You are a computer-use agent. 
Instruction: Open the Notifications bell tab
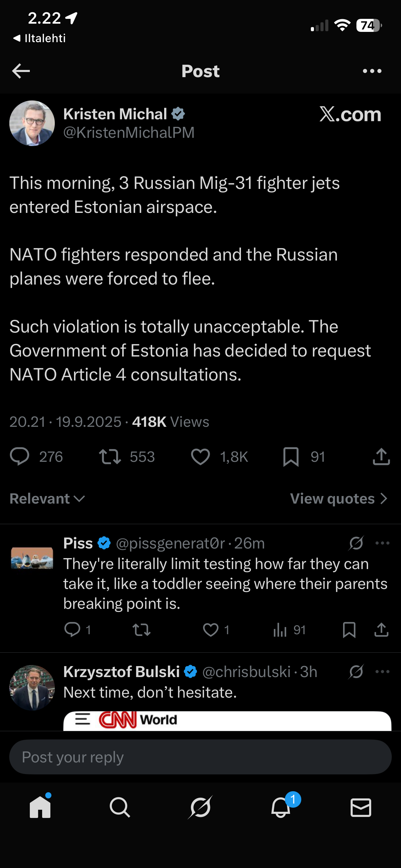click(x=281, y=807)
